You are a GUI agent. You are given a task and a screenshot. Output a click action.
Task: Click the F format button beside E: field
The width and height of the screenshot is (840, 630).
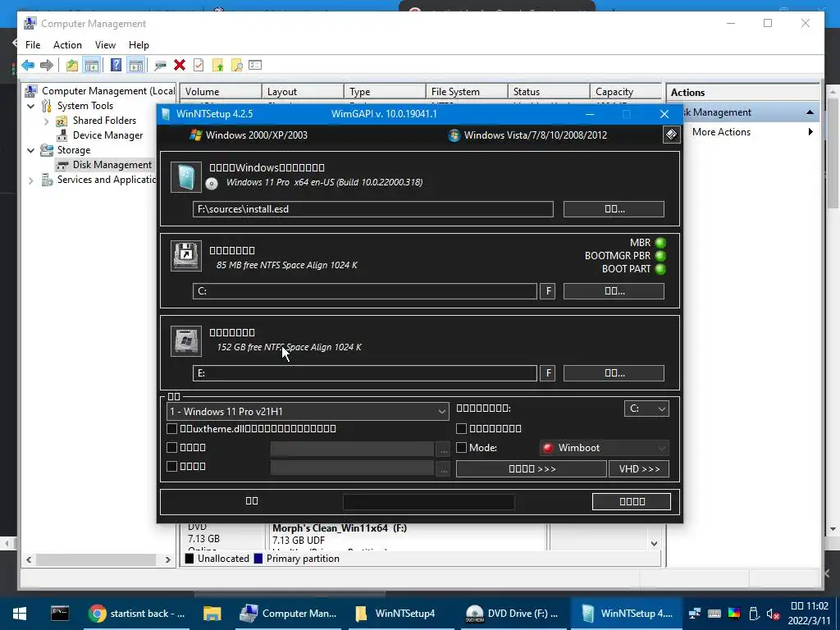(x=547, y=373)
